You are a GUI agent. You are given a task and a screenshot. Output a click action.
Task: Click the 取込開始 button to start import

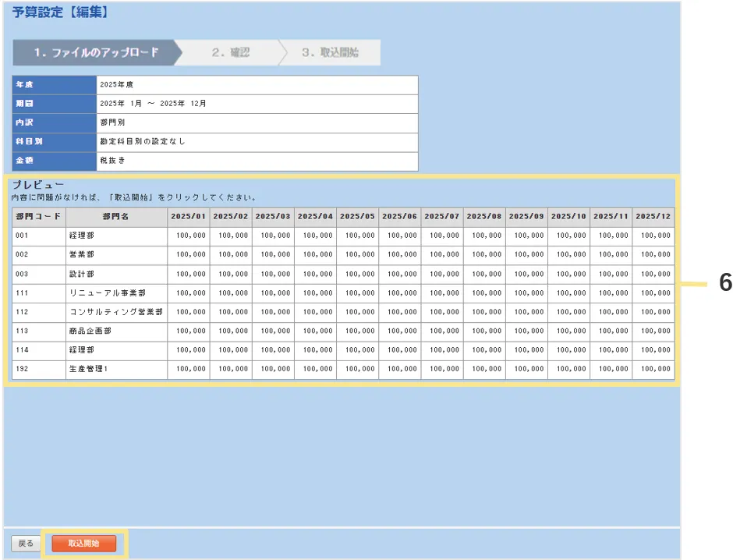tap(83, 543)
